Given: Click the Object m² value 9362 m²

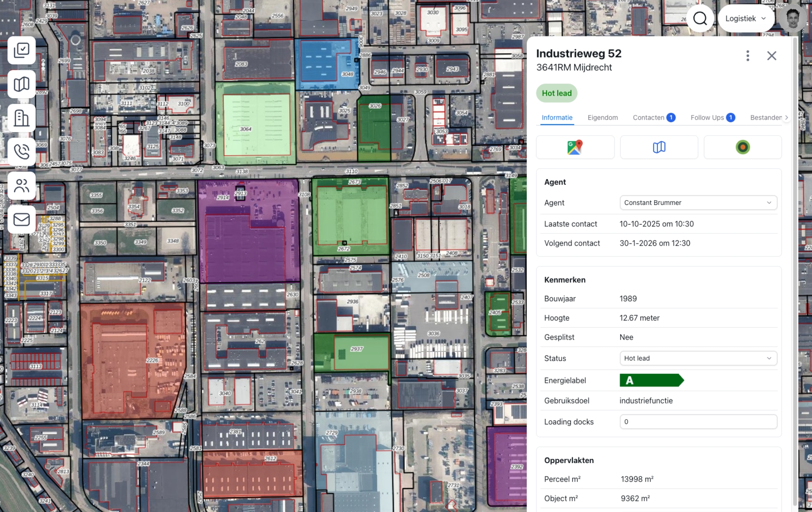Looking at the screenshot, I should pyautogui.click(x=635, y=498).
